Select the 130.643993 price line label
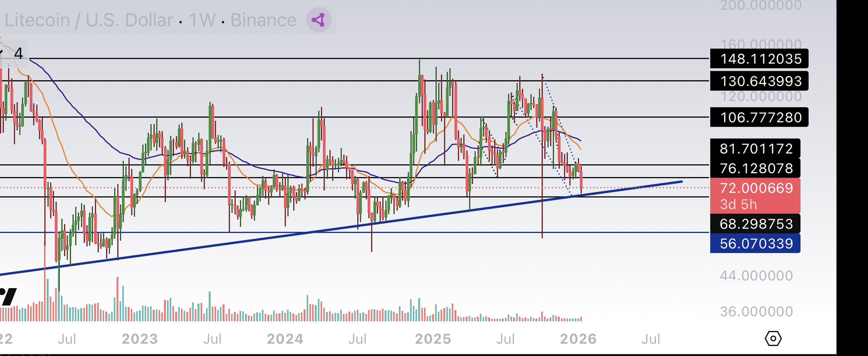The height and width of the screenshot is (356, 868). click(x=759, y=81)
